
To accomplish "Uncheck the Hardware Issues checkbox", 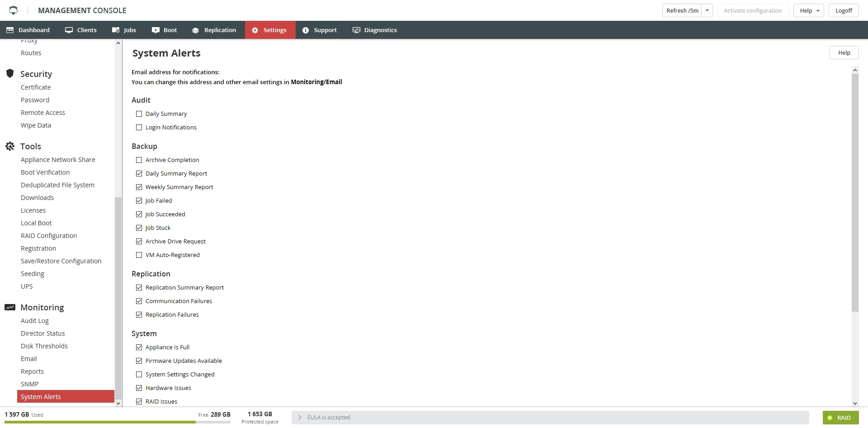I will pos(139,388).
